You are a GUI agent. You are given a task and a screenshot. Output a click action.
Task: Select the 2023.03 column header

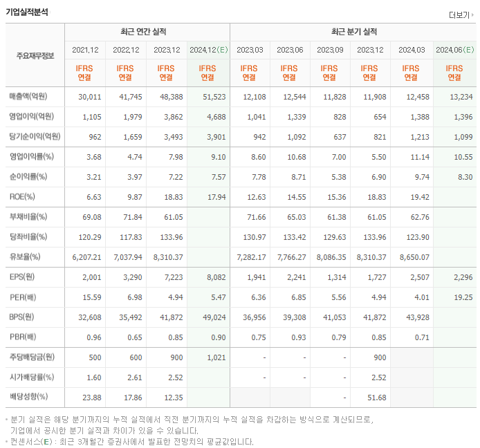(x=250, y=50)
